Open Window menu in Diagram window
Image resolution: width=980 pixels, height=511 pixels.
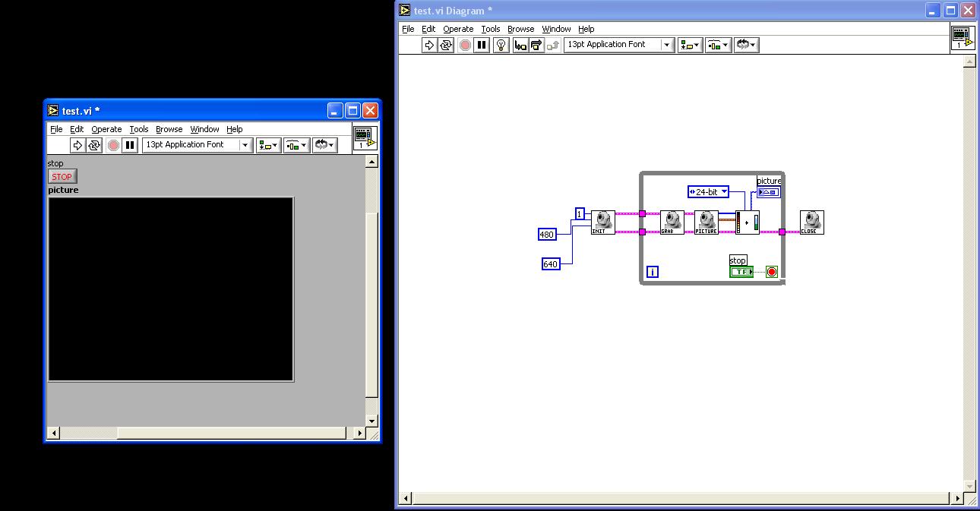click(x=556, y=29)
